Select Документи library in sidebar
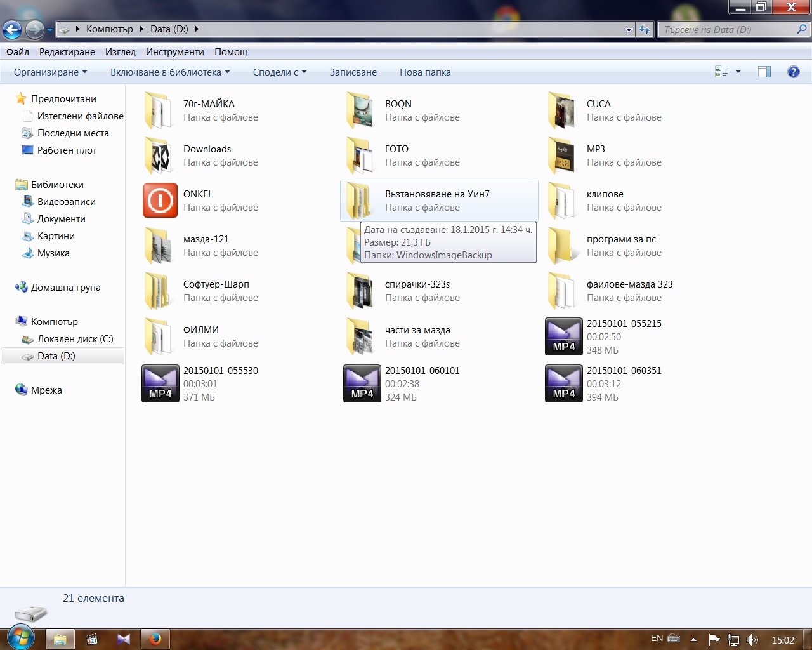Viewport: 812px width, 650px height. (61, 219)
